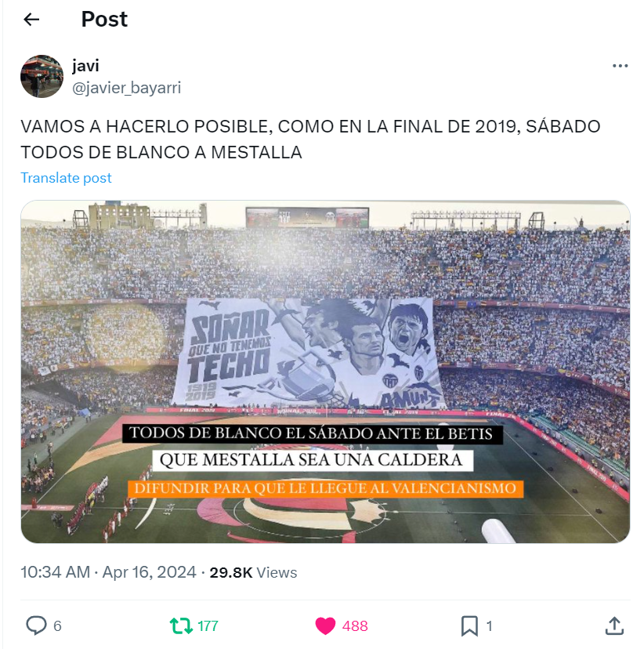Open javi's profile picture
644x649 pixels.
tap(42, 77)
